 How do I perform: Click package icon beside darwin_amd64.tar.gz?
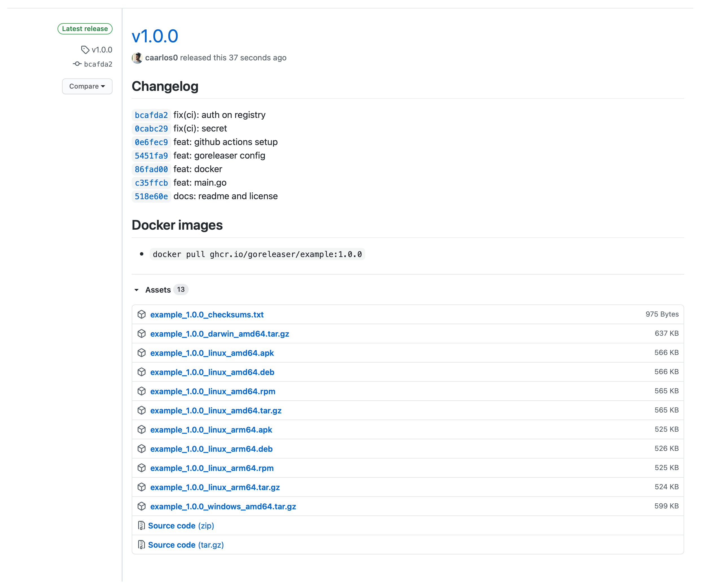[142, 334]
